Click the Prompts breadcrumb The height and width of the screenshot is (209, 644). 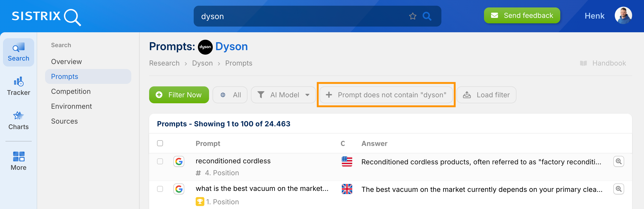pyautogui.click(x=239, y=63)
